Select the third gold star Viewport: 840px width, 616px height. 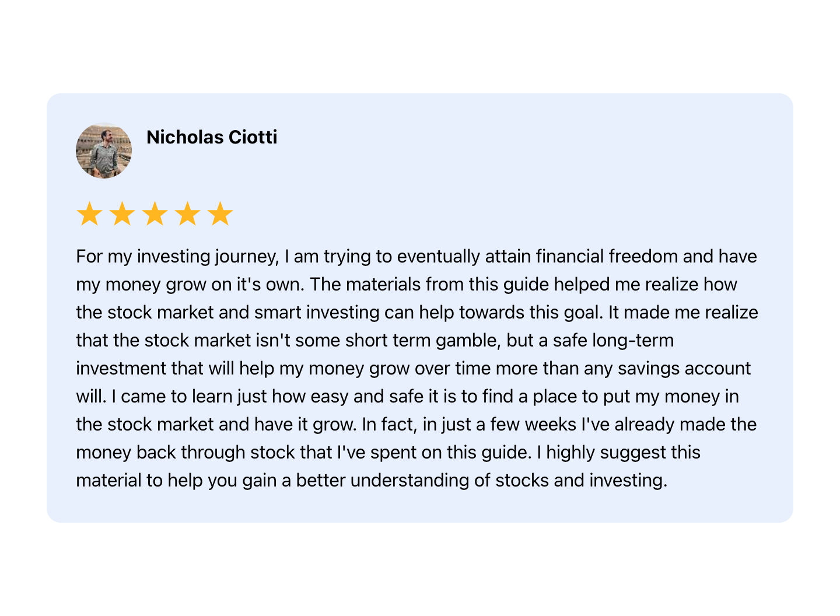tap(155, 214)
